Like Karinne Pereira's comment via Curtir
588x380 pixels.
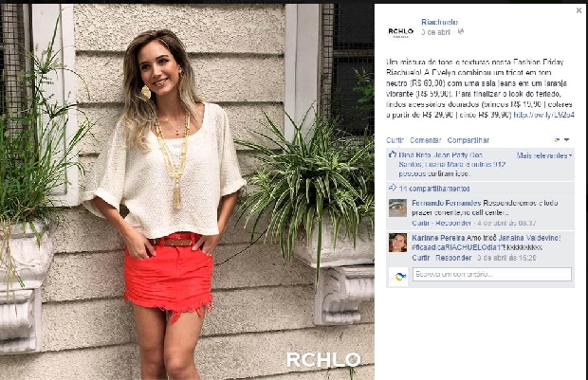pos(421,258)
